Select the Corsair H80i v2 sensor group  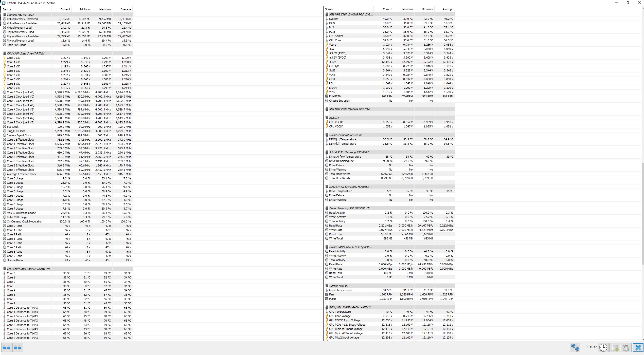(x=338, y=286)
